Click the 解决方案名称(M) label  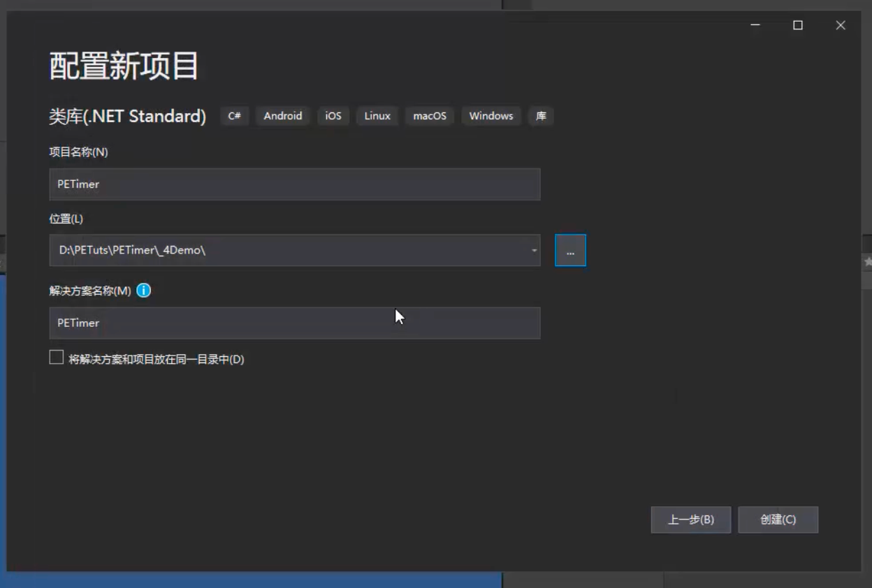pyautogui.click(x=90, y=291)
